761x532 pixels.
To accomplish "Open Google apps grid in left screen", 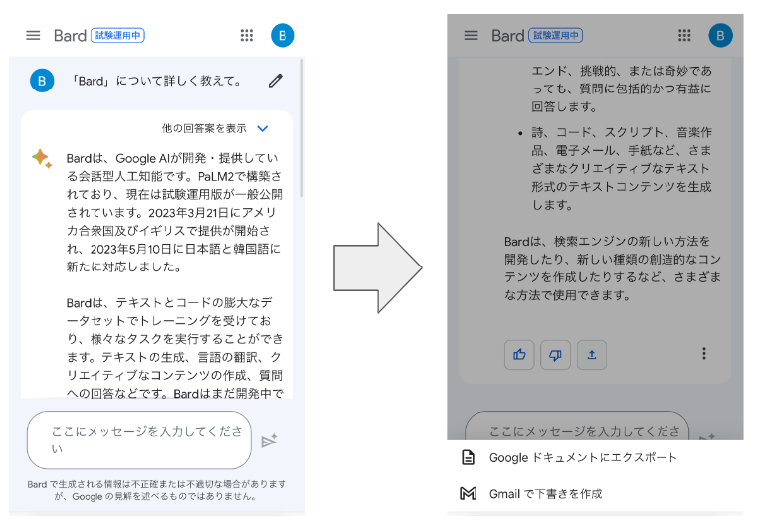I will coord(247,36).
